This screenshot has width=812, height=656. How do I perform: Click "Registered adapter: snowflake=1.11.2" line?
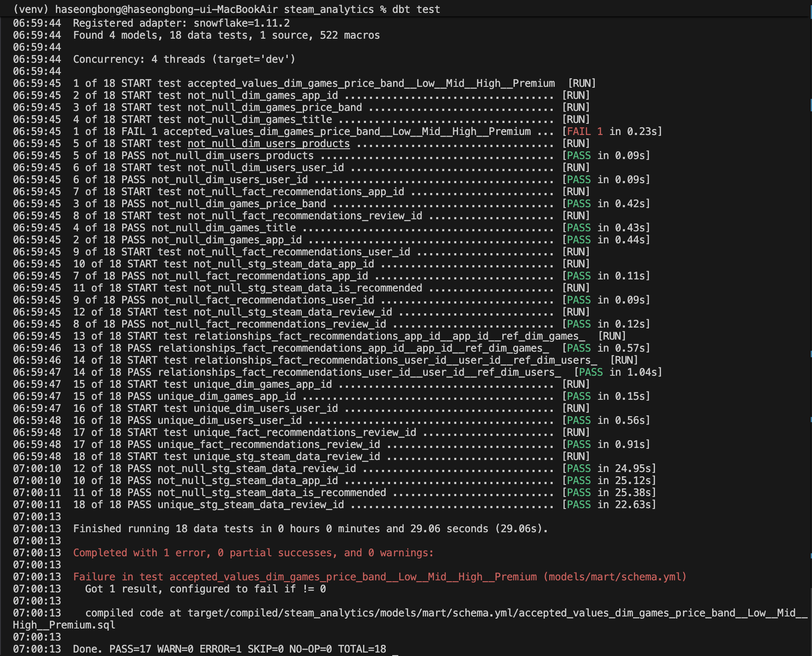[x=181, y=23]
